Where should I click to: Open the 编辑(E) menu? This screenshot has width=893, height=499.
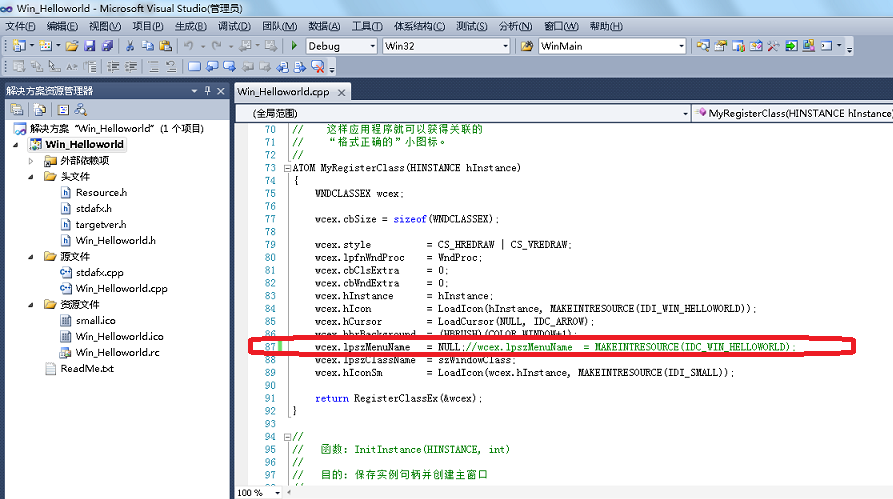coord(62,26)
